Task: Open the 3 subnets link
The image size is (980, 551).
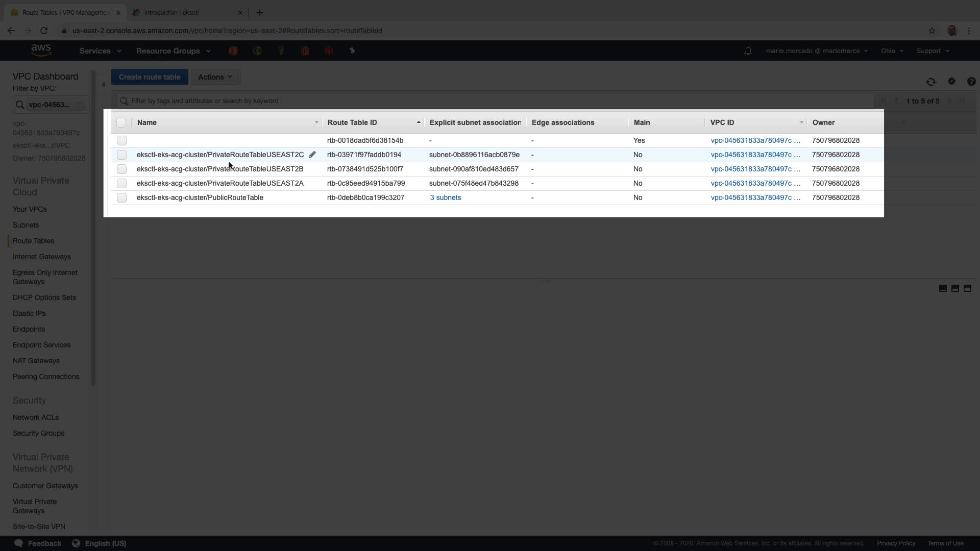Action: (445, 197)
